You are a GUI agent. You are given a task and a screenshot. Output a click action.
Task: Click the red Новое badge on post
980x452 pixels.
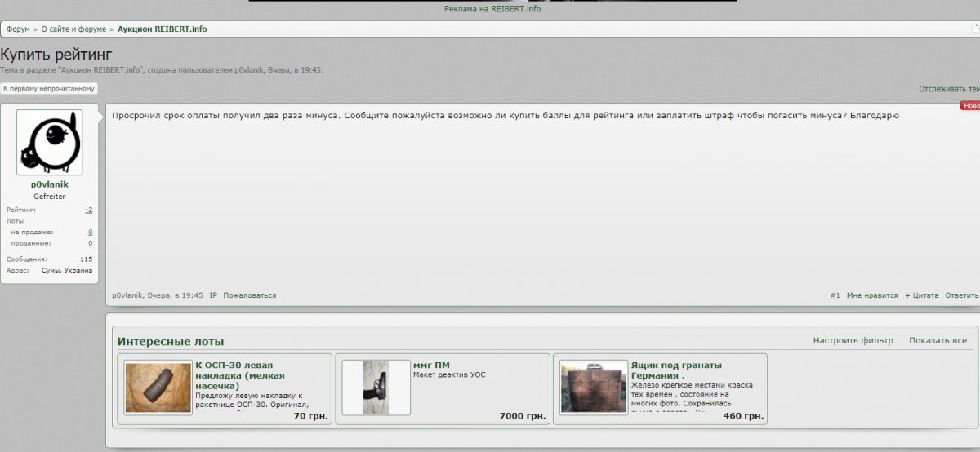[x=970, y=106]
